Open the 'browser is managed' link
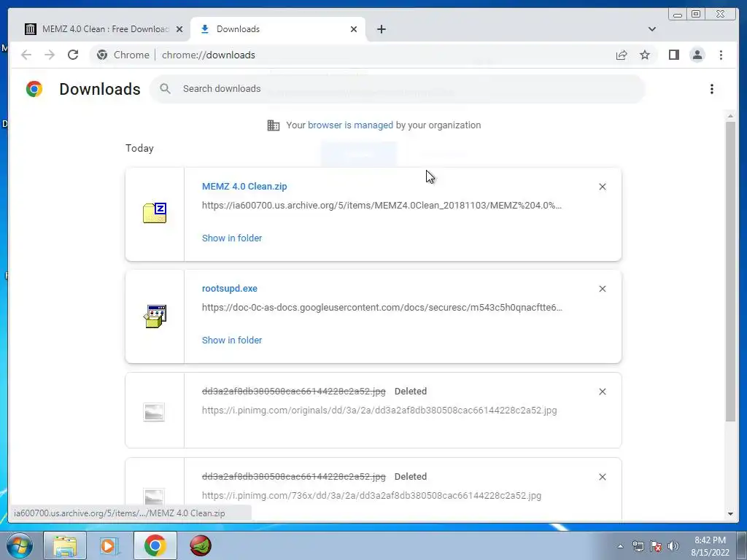Viewport: 747px width, 560px height. [x=350, y=125]
